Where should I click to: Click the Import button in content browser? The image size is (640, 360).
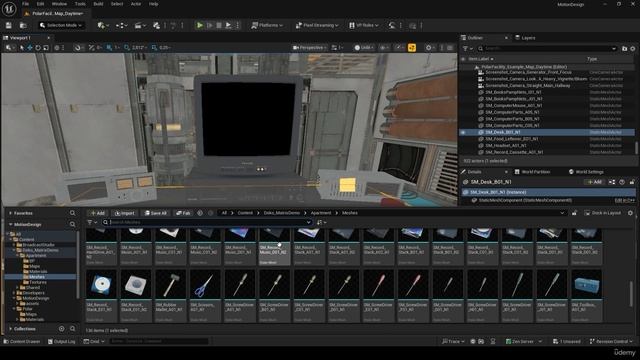coord(124,213)
